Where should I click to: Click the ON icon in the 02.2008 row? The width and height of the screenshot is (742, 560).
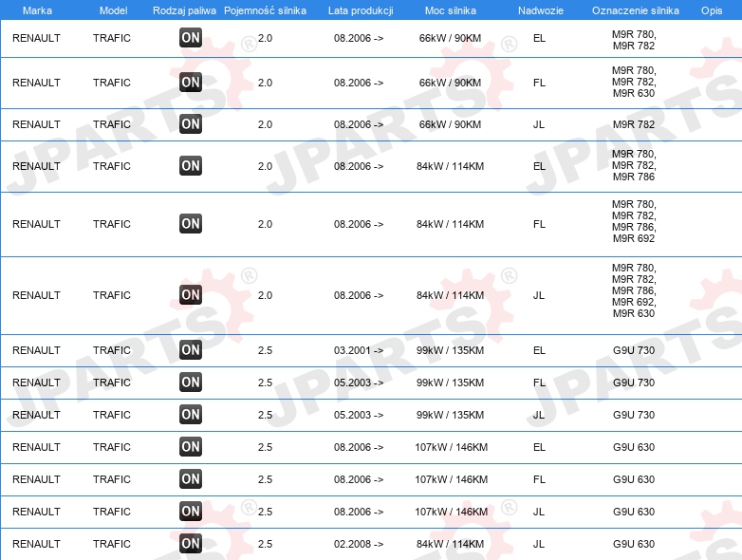point(191,544)
